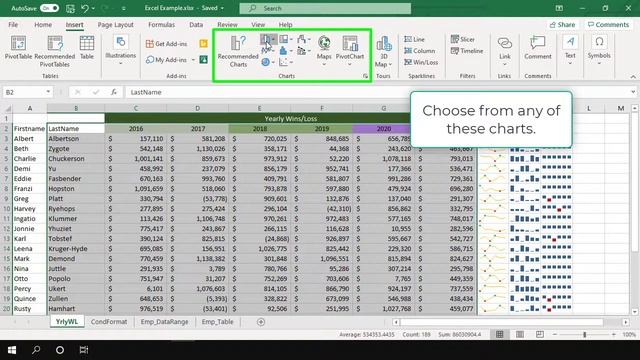Open Windows taskbar search
640x360 pixels.
(x=36, y=350)
